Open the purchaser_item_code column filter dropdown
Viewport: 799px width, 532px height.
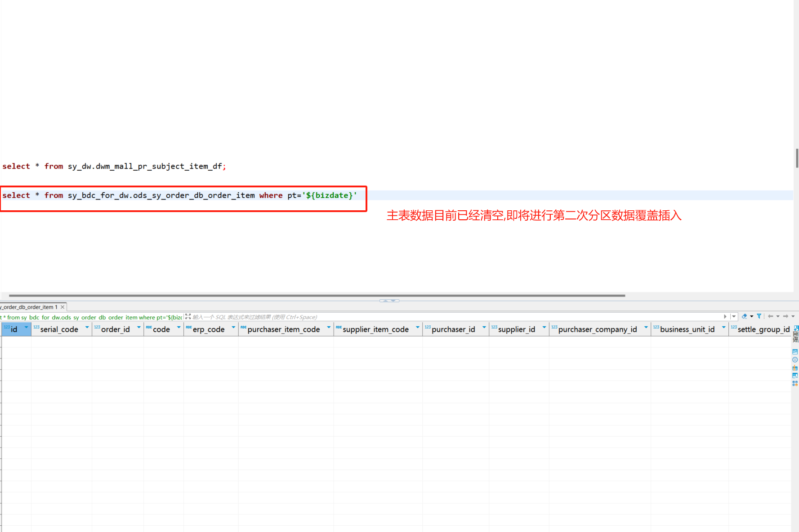coord(329,328)
